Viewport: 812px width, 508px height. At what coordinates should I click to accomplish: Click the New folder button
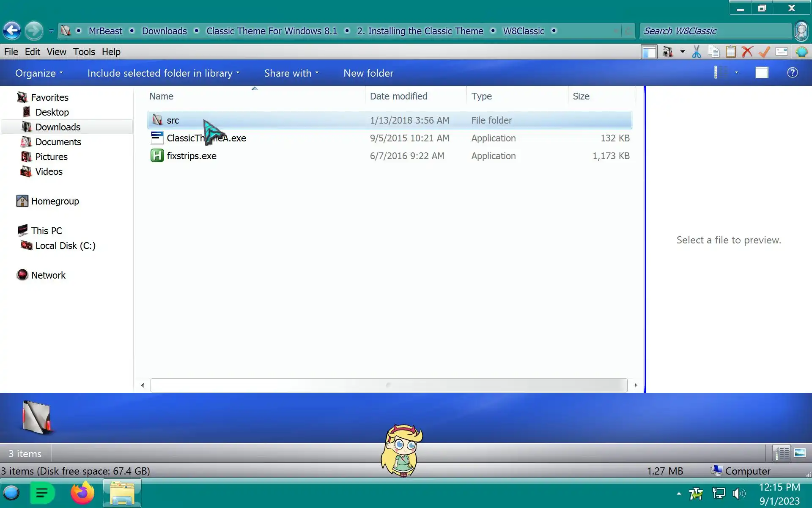[x=368, y=73]
